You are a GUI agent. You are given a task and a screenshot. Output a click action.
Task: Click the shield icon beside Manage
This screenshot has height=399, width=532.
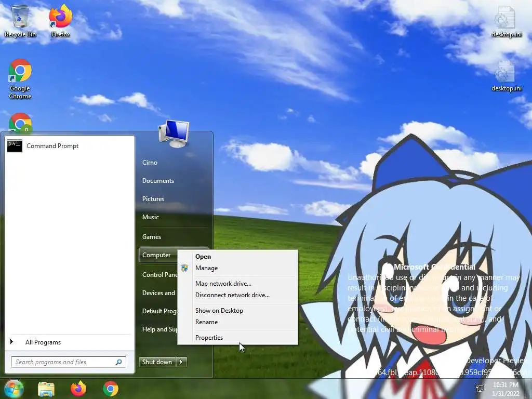(184, 268)
